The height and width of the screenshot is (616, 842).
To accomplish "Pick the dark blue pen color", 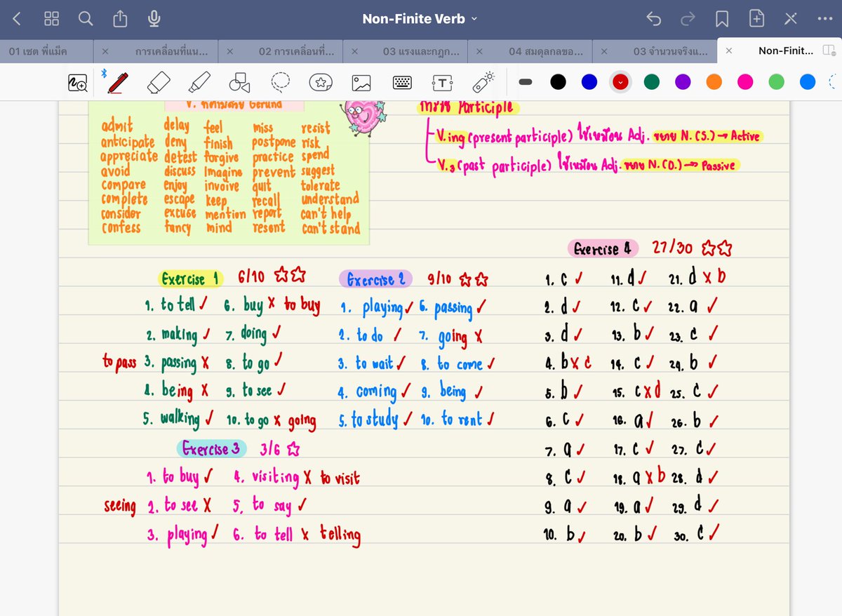I will tap(589, 82).
